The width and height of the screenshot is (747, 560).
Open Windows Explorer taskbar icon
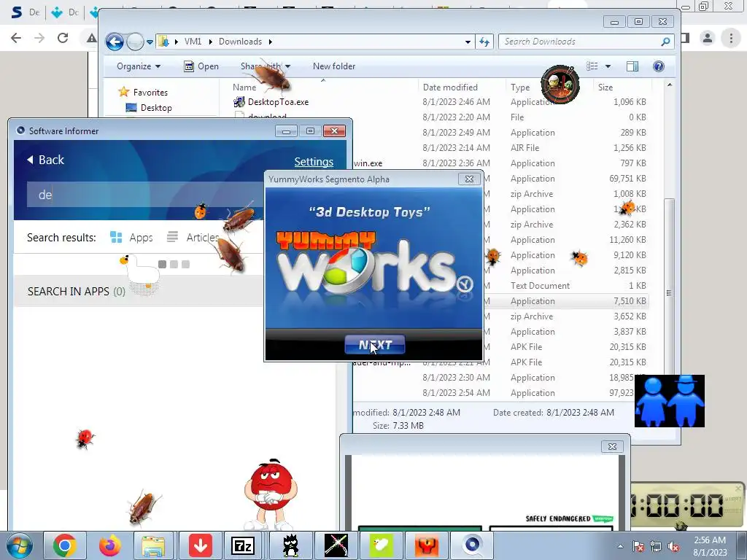click(x=153, y=545)
